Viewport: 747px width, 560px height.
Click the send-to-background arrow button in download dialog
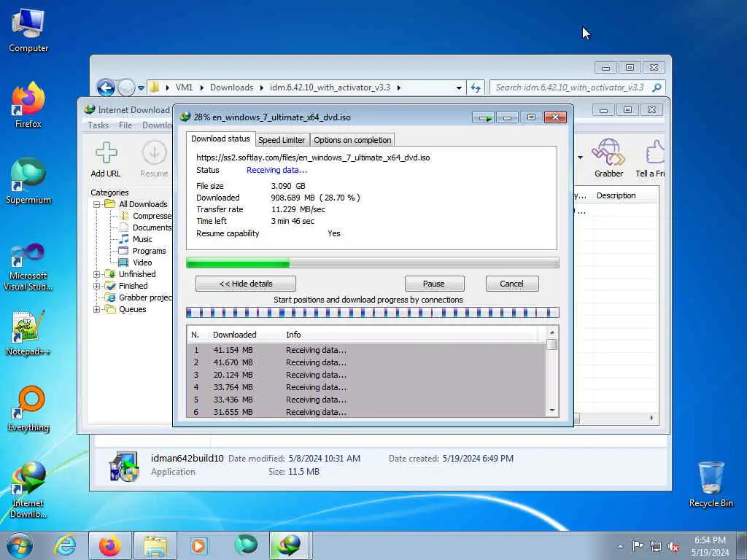[484, 117]
